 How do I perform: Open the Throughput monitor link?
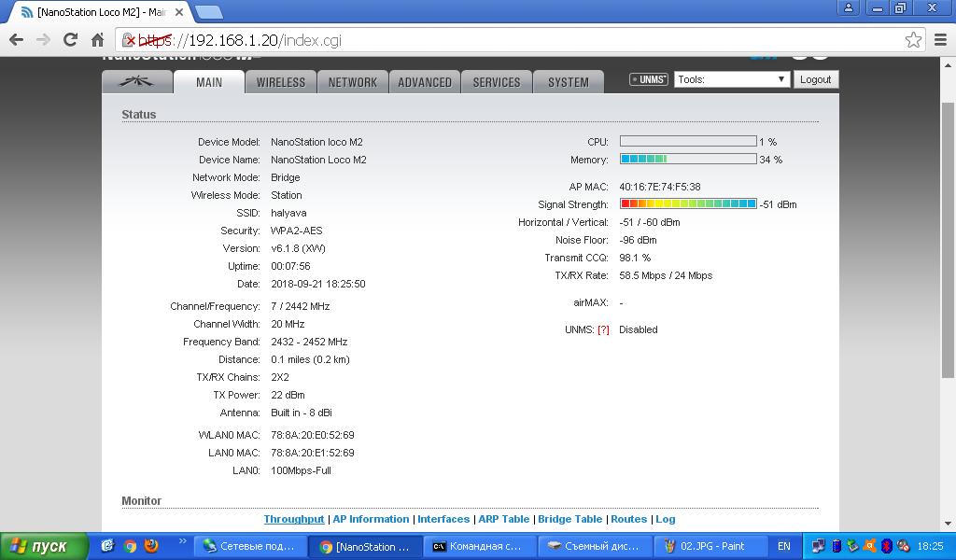point(294,519)
